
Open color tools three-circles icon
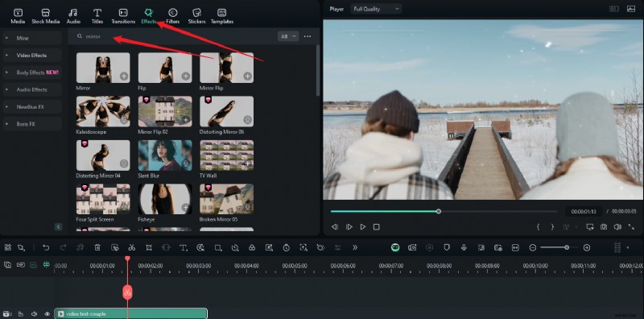click(x=252, y=247)
